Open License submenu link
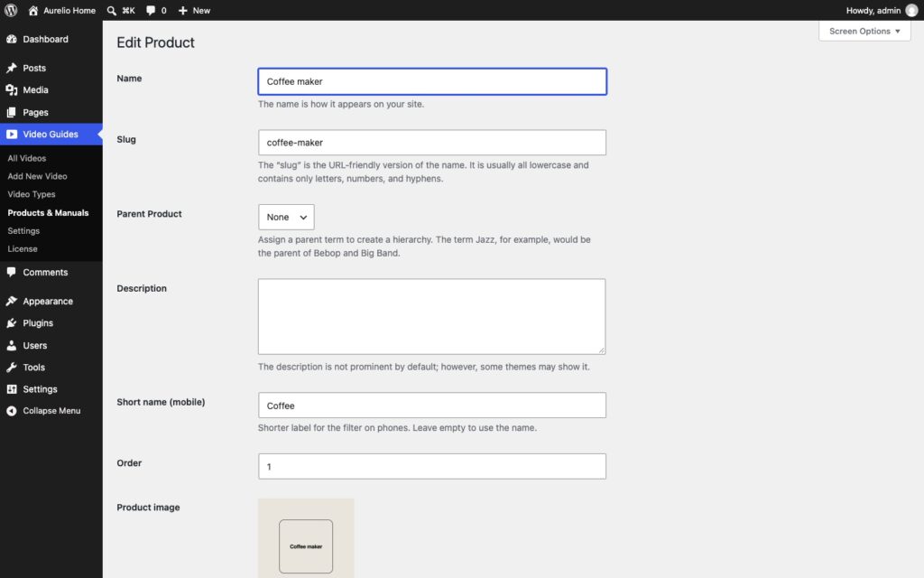 [x=23, y=248]
